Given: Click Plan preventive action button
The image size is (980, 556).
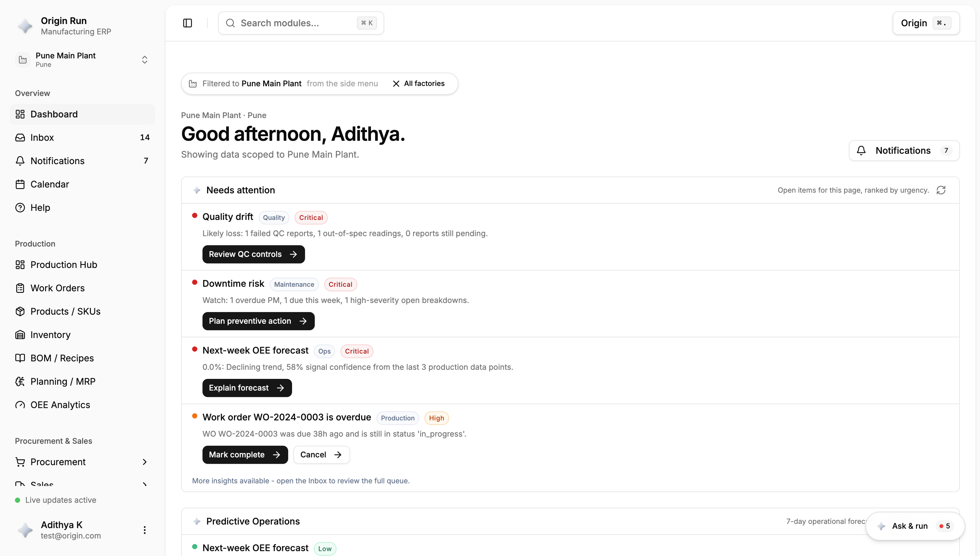Looking at the screenshot, I should tap(259, 321).
